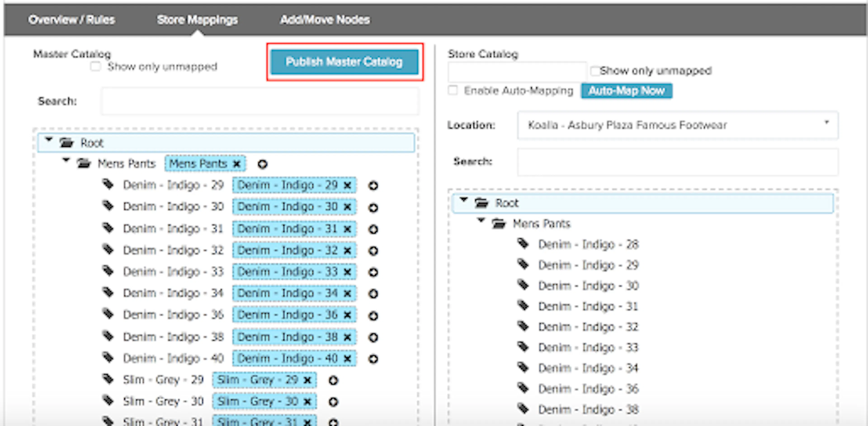Switch to Store Mappings tab
This screenshot has height=426, width=868.
[x=197, y=20]
